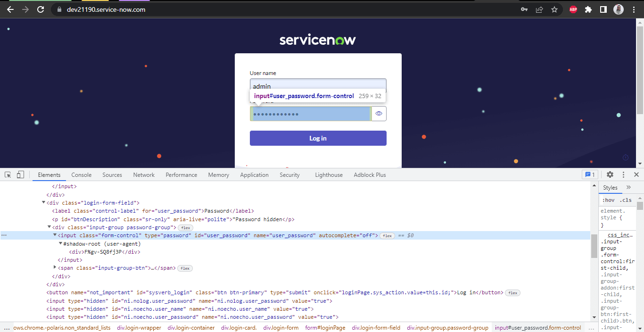
Task: Click the Adblock Plus extension icon
Action: 573,9
